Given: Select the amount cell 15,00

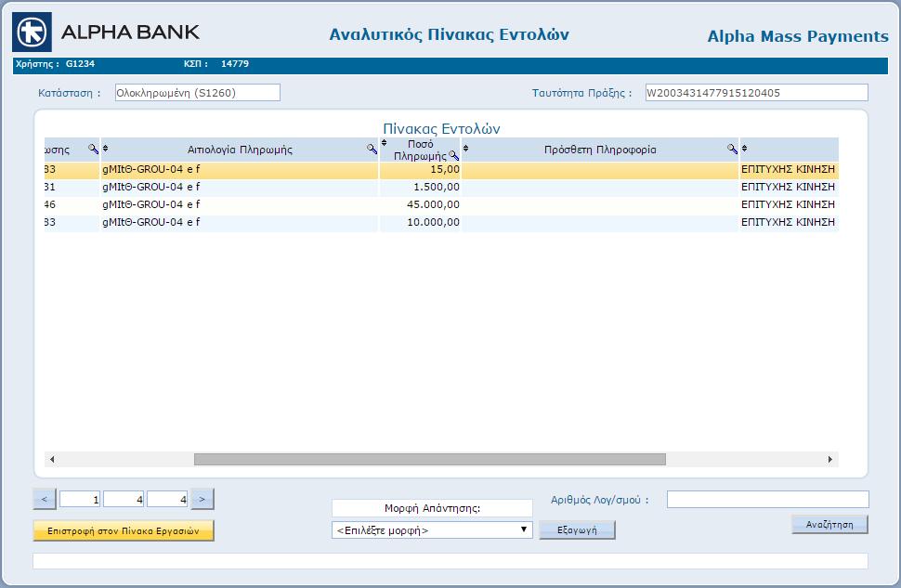Looking at the screenshot, I should [x=420, y=170].
